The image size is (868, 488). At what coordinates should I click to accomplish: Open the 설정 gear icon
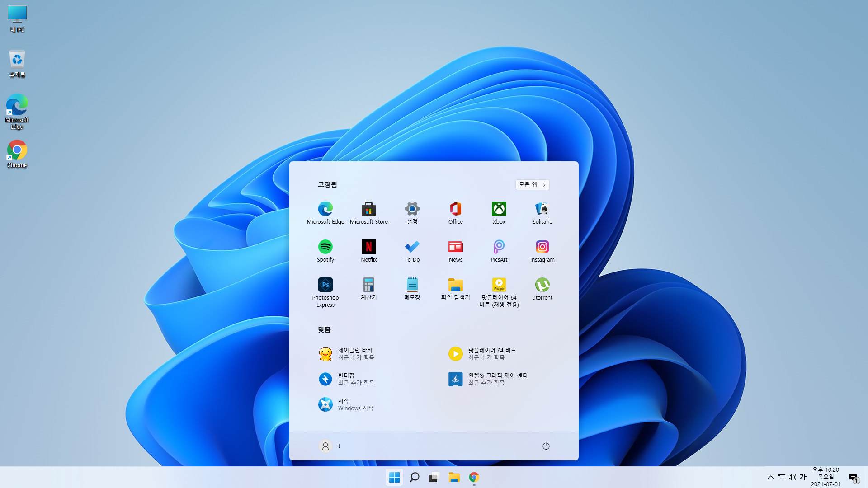coord(412,213)
